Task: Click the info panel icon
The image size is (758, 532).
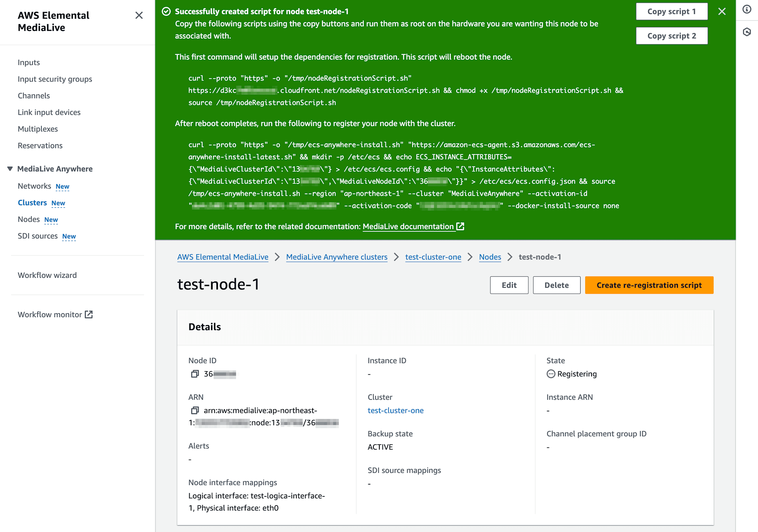Action: click(x=747, y=9)
